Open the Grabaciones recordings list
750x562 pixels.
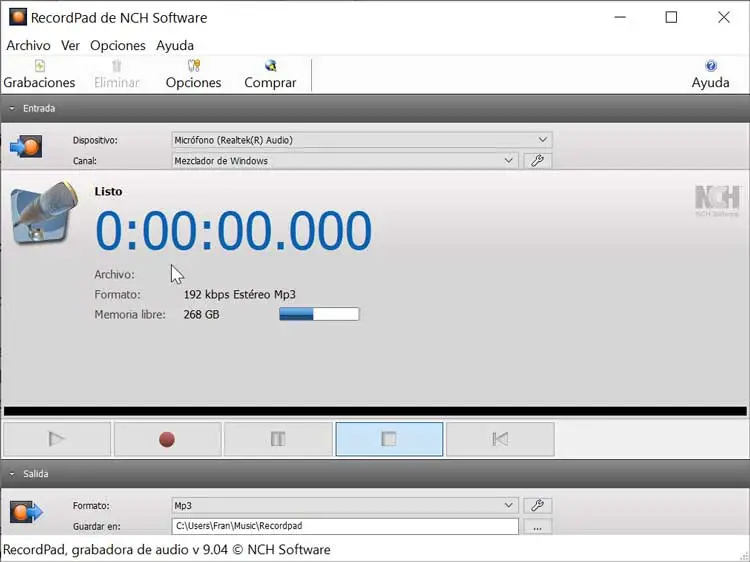pyautogui.click(x=39, y=75)
